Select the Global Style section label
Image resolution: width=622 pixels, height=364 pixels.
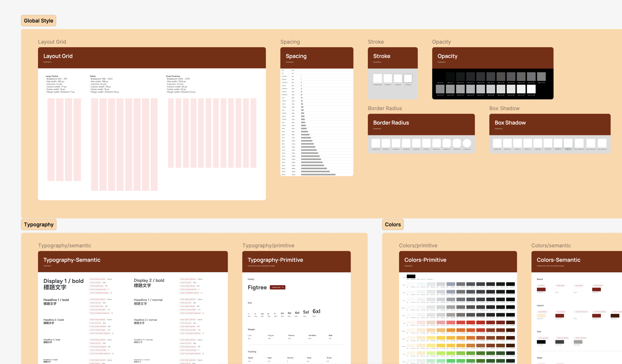[39, 21]
